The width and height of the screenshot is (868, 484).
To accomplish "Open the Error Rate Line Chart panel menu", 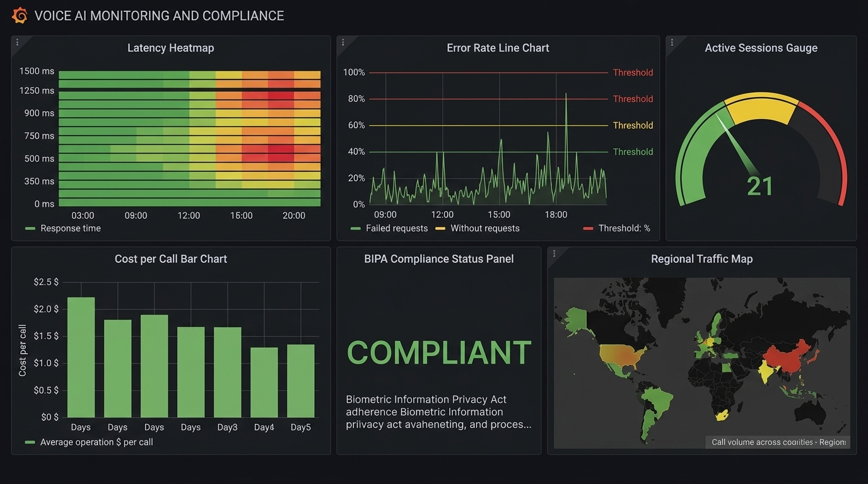I will (343, 42).
